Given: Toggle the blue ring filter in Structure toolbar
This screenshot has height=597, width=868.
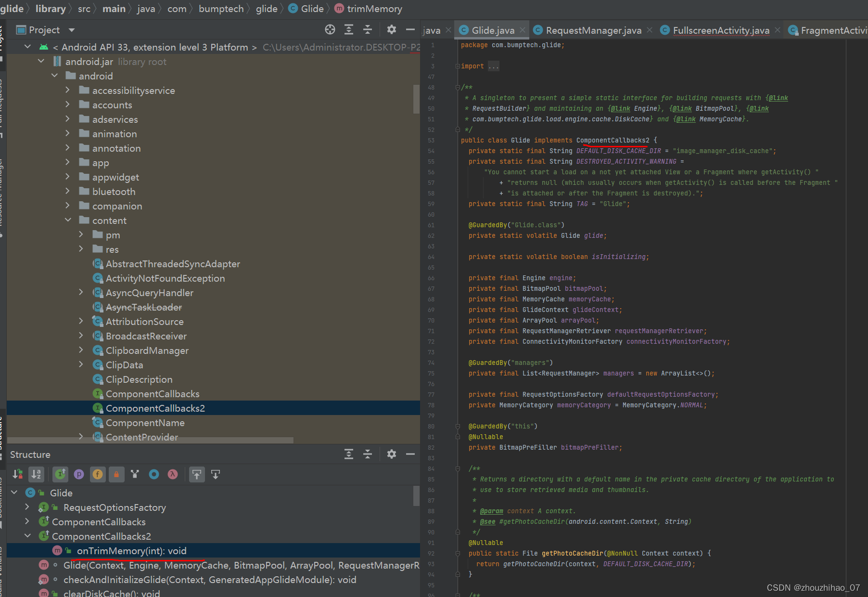Looking at the screenshot, I should tap(154, 474).
